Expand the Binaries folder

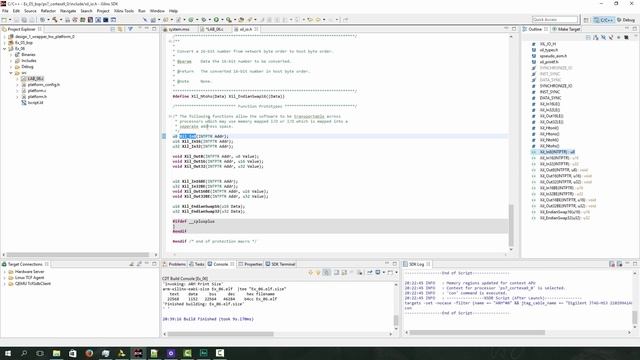(11, 55)
